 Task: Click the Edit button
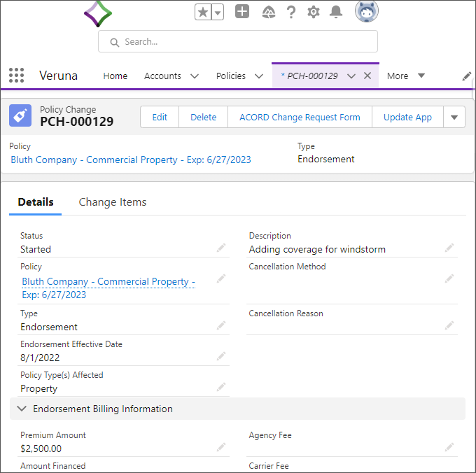pos(160,117)
